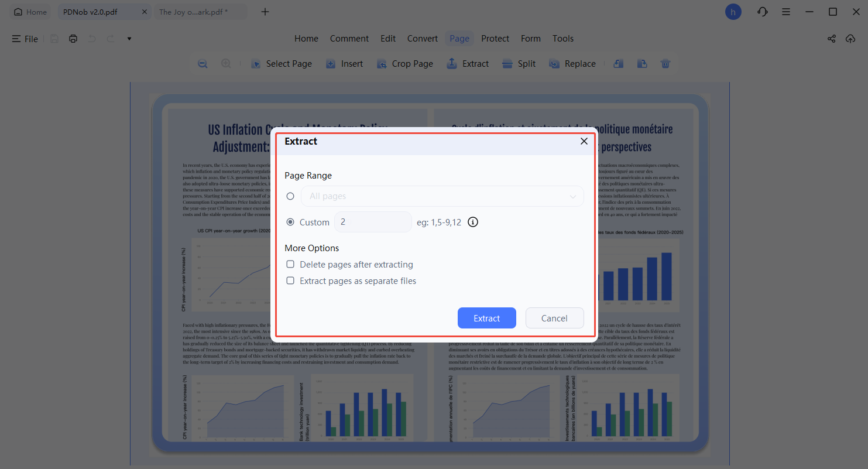The image size is (868, 469).
Task: Select the All pages radio button
Action: (290, 196)
